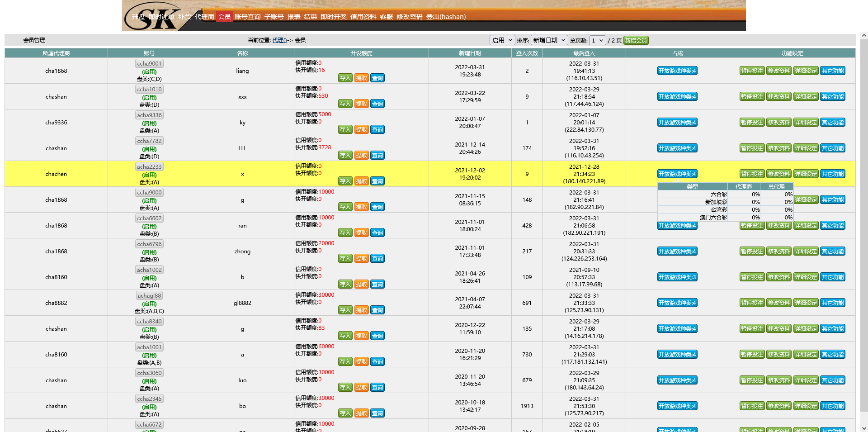Screen dimensions: 868x432
Task: Click 存入 in the ccha9001 row
Action: [x=345, y=78]
